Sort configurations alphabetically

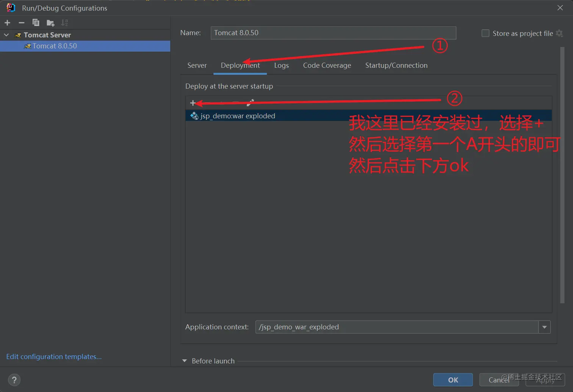click(65, 23)
